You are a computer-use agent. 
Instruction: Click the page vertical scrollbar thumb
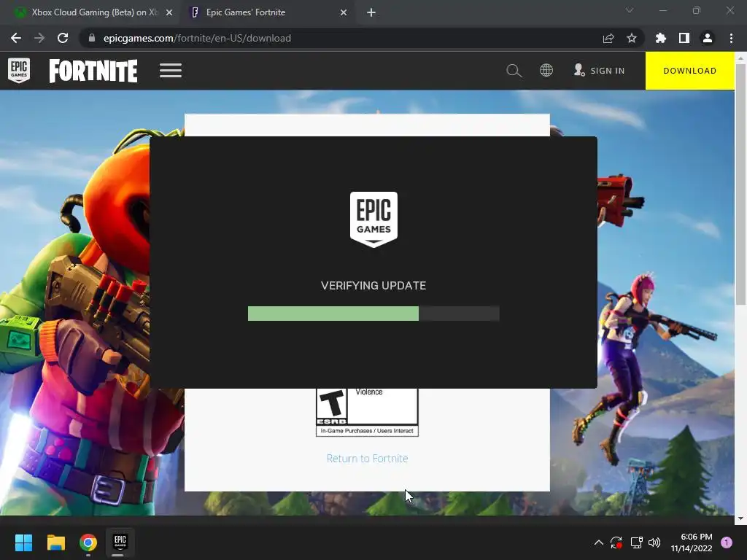[740, 184]
